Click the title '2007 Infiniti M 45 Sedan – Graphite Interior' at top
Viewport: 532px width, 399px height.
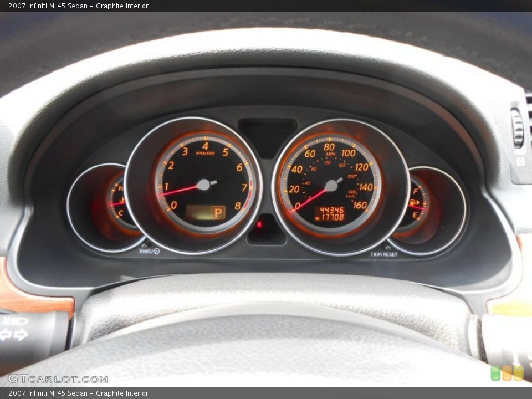[x=78, y=6]
